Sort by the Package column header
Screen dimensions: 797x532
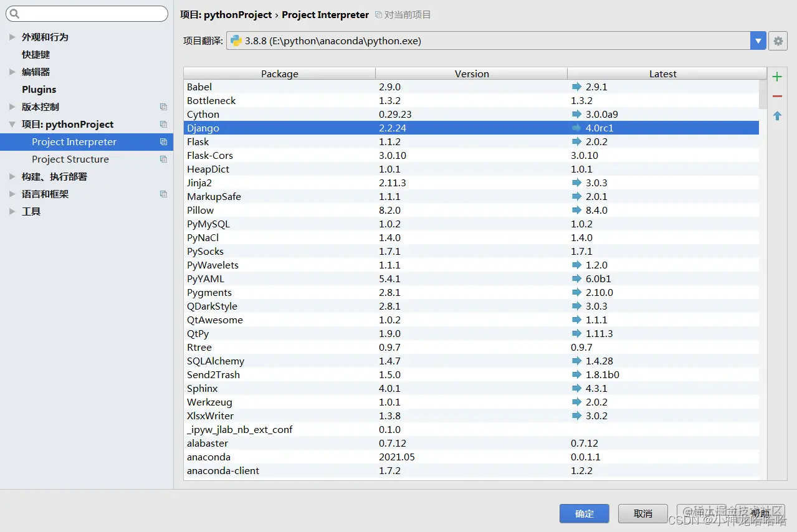point(280,74)
